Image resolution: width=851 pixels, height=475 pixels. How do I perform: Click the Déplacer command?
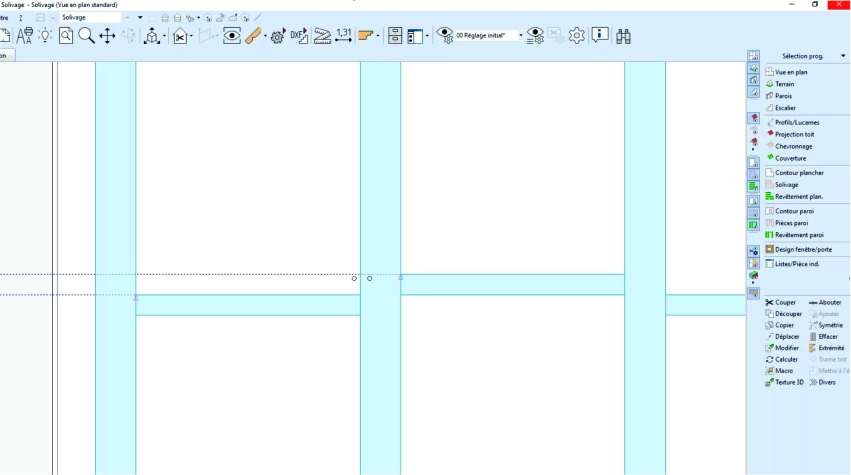(x=786, y=336)
